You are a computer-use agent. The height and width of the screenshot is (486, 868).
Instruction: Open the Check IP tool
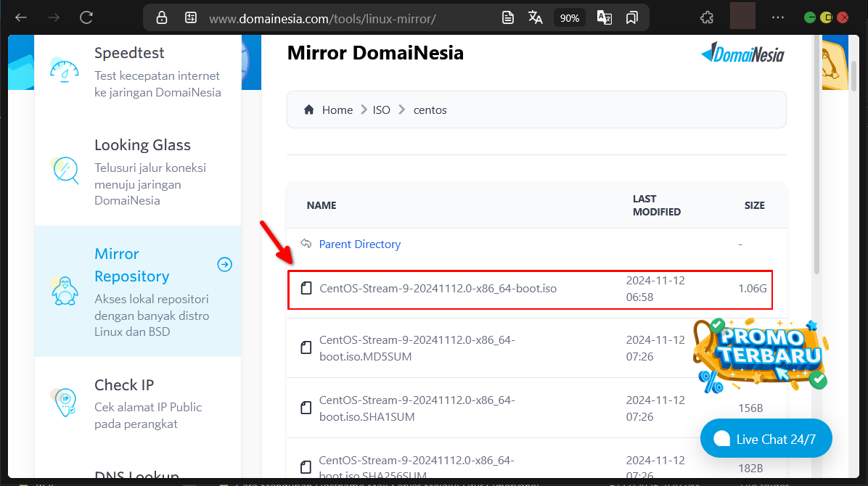(124, 384)
